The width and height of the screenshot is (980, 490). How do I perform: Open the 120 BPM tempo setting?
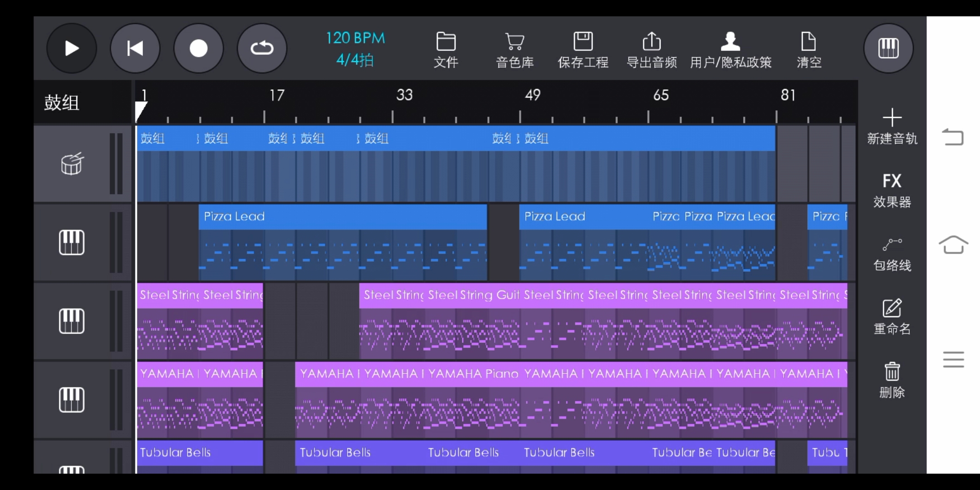tap(355, 38)
